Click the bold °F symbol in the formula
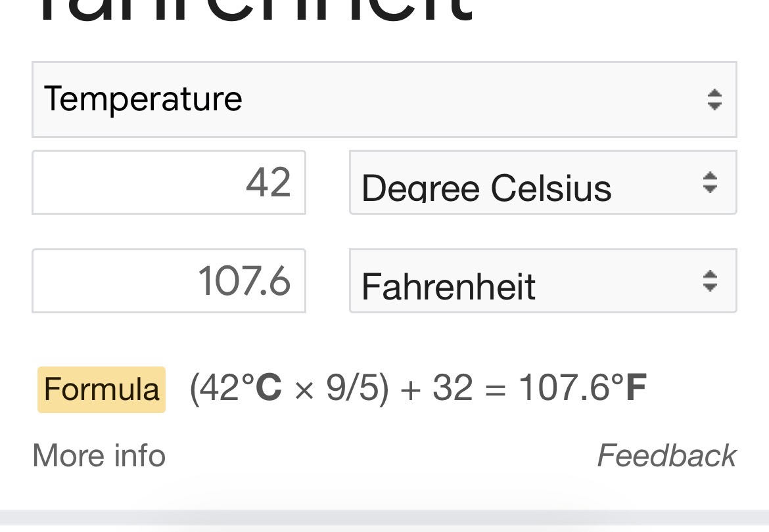Screen dimensions: 769x532 628,388
